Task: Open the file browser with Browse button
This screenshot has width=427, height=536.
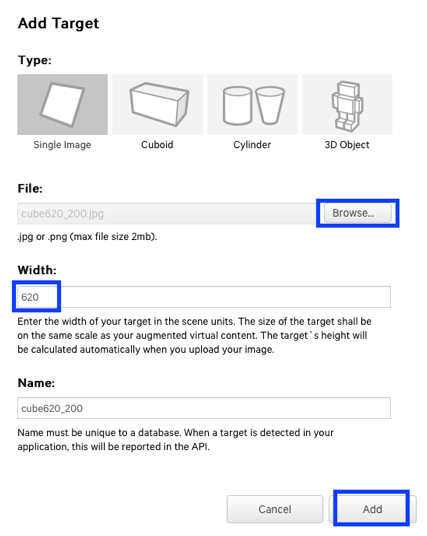Action: [x=358, y=213]
